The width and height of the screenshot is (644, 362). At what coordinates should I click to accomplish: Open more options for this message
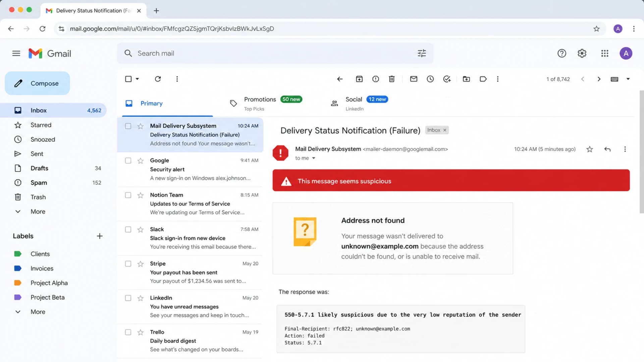[x=625, y=149]
